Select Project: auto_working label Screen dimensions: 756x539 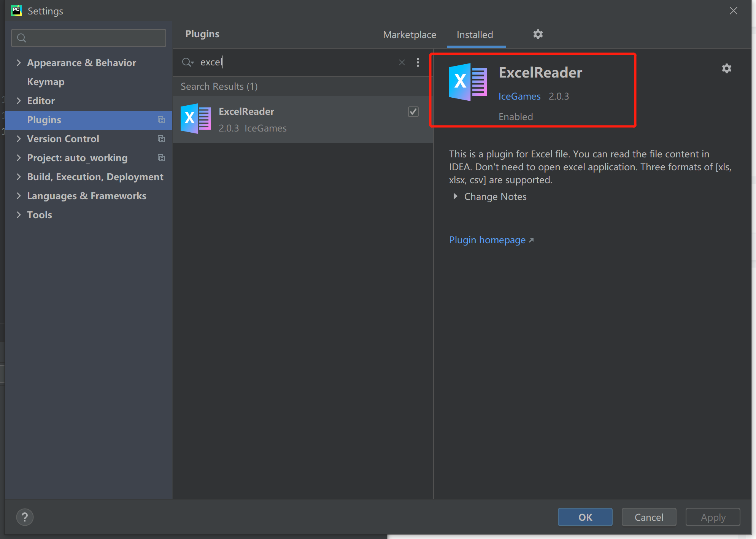tap(77, 158)
